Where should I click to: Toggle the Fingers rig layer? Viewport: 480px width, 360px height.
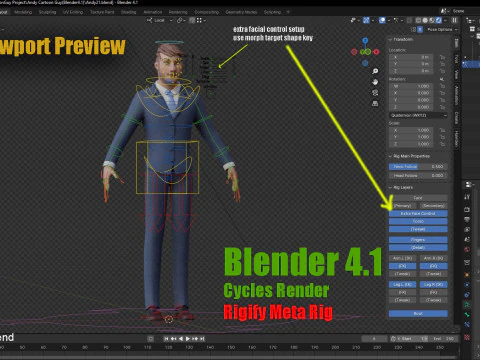(418, 240)
